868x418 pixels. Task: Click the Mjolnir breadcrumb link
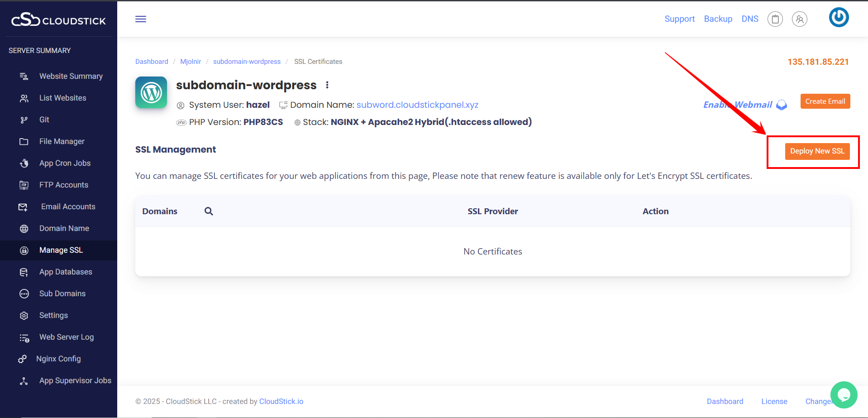tap(191, 62)
